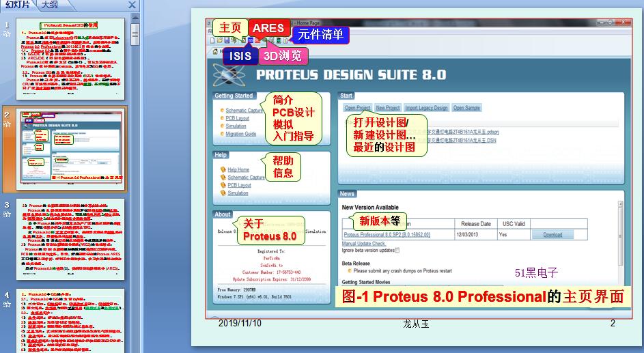Open the Migration Guide link
This screenshot has height=353, width=644.
(240, 134)
